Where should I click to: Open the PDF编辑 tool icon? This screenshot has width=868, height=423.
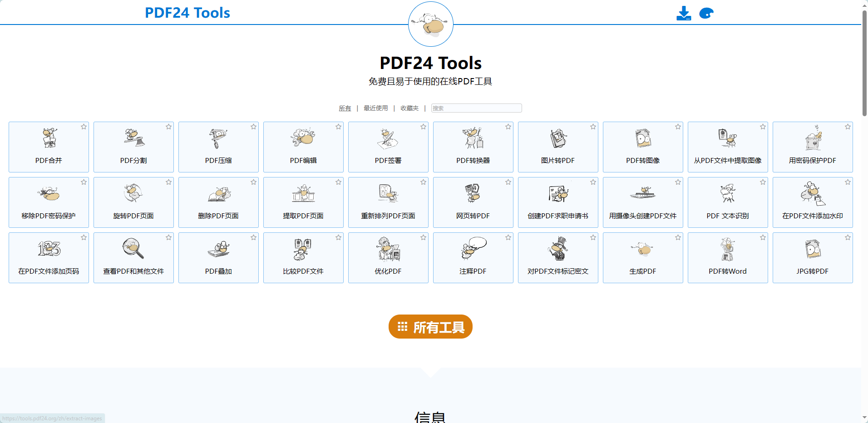click(x=303, y=137)
